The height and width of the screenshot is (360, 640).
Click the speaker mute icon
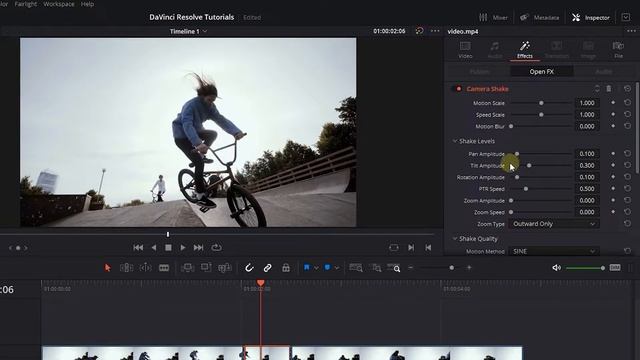pyautogui.click(x=556, y=268)
